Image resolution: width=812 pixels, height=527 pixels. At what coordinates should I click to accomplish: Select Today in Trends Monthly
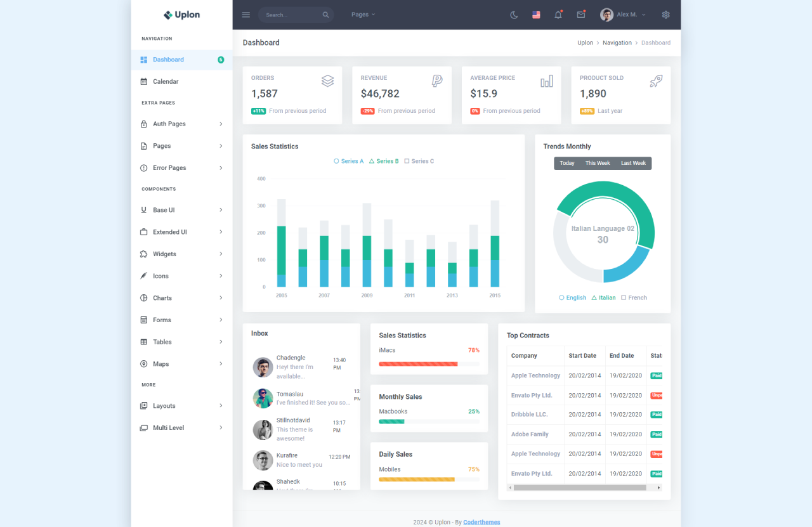(567, 163)
